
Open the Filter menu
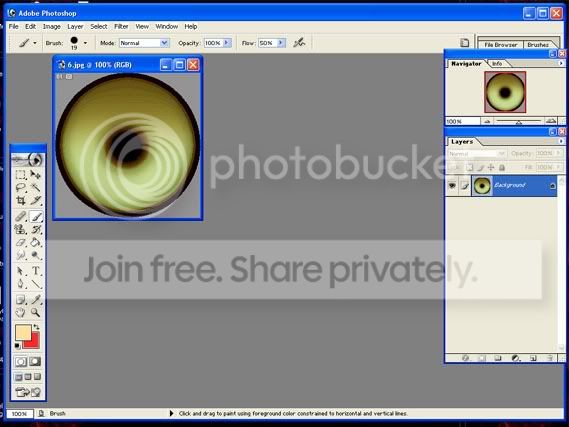tap(121, 26)
